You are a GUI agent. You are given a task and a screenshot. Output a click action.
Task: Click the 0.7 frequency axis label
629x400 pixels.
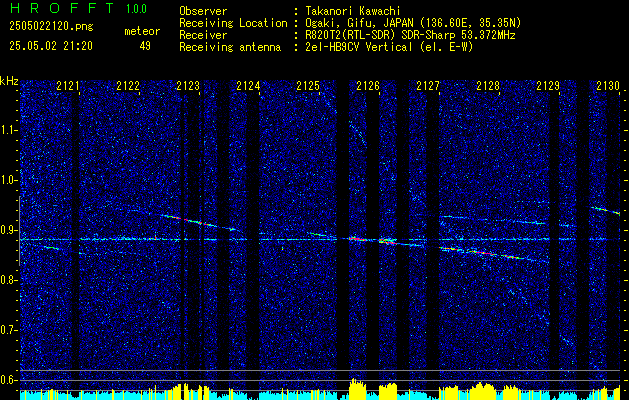click(9, 330)
